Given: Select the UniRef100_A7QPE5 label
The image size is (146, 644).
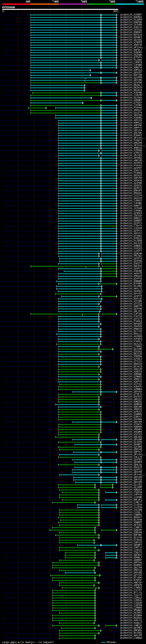Looking at the screenshot, I should [131, 42].
